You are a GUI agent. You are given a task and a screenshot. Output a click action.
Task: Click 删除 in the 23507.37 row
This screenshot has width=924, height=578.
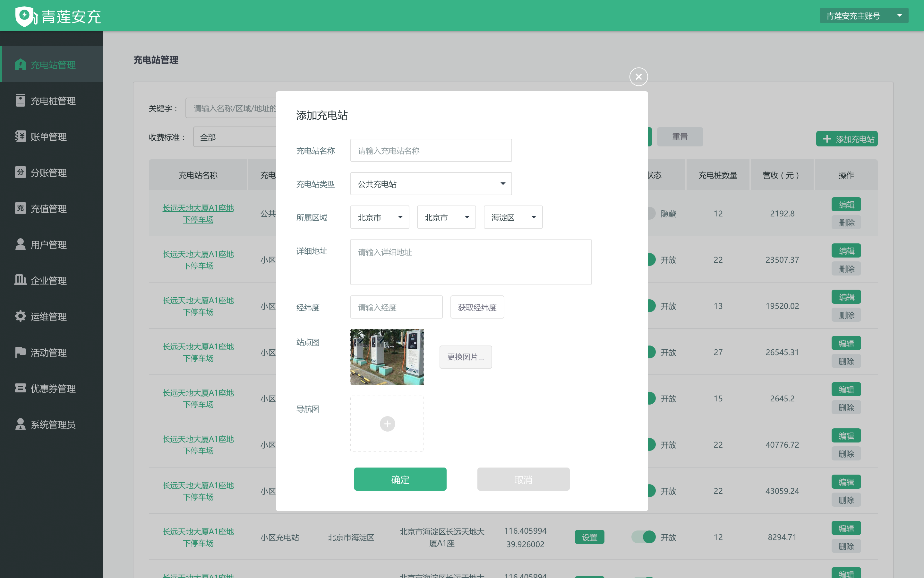846,269
